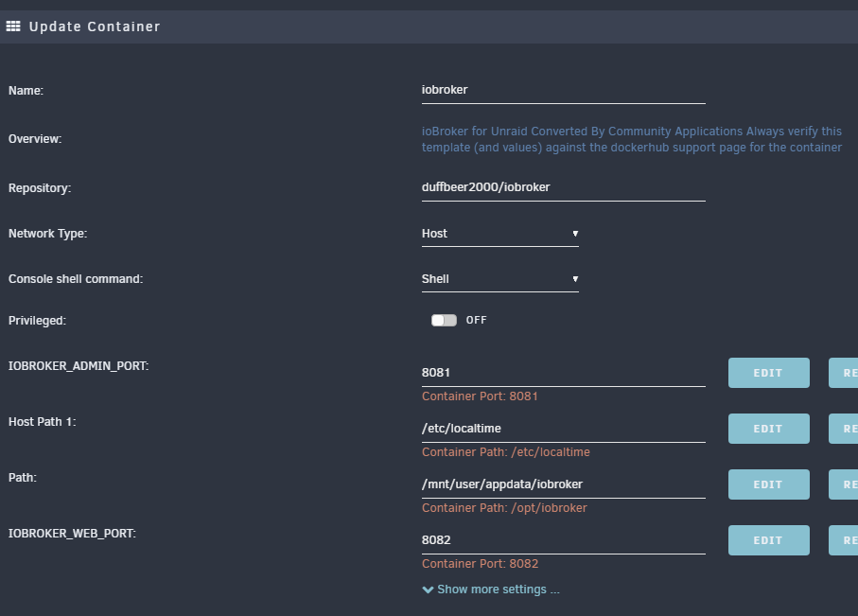Click the Repository label
Screen dimensions: 858x616
click(40, 188)
